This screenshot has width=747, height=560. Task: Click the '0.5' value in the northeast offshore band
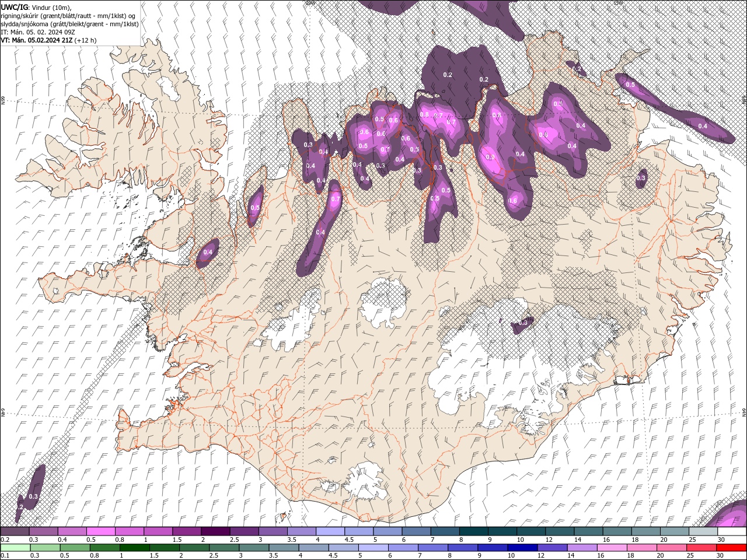click(x=630, y=85)
